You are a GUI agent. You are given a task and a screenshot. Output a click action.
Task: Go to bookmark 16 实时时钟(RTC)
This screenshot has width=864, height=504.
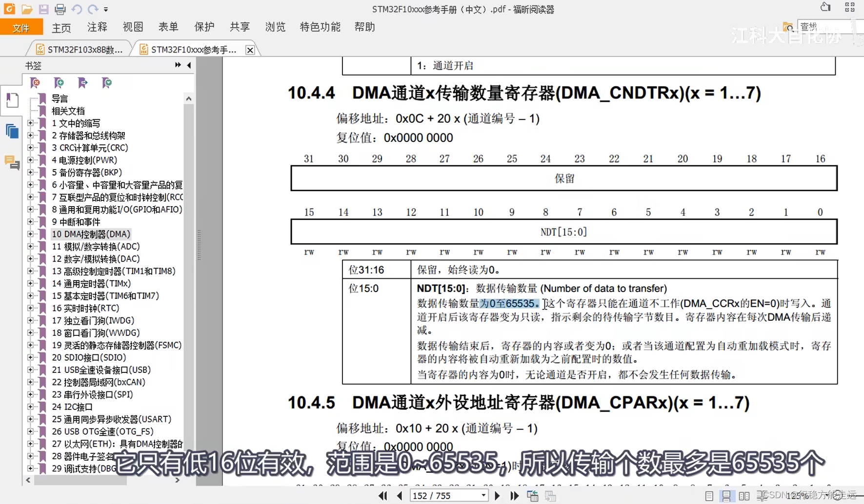coord(85,308)
